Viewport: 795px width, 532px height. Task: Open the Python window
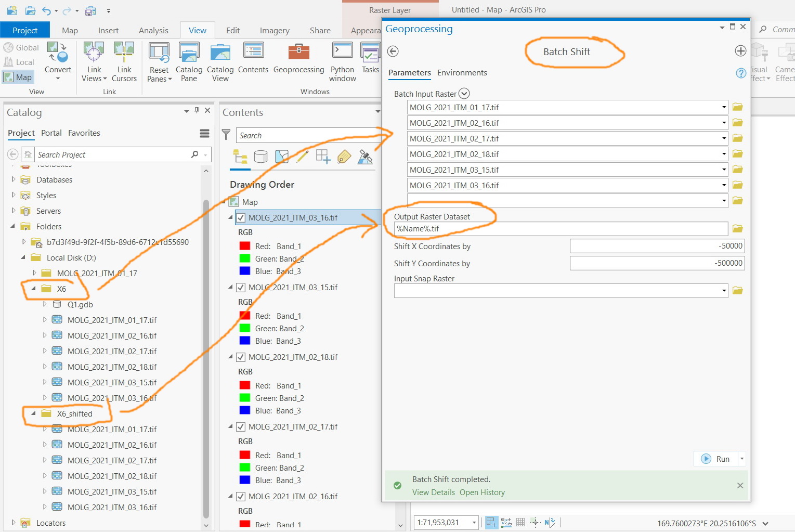(x=343, y=62)
